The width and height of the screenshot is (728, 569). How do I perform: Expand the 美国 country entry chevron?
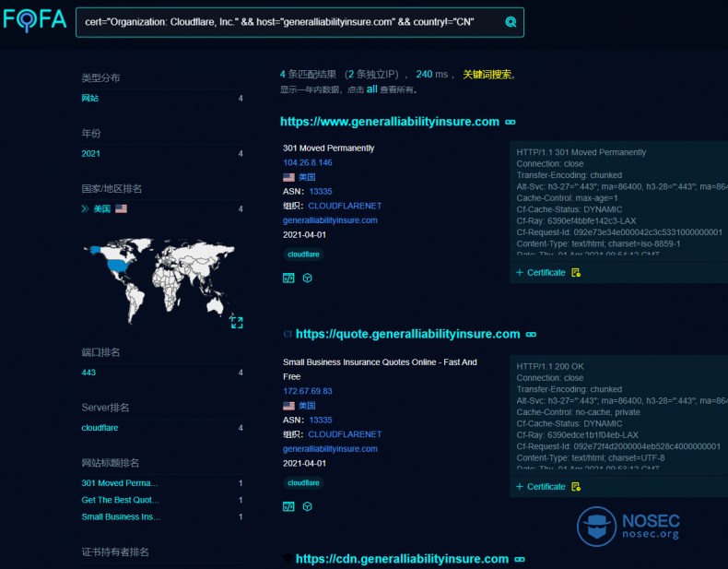pyautogui.click(x=85, y=209)
